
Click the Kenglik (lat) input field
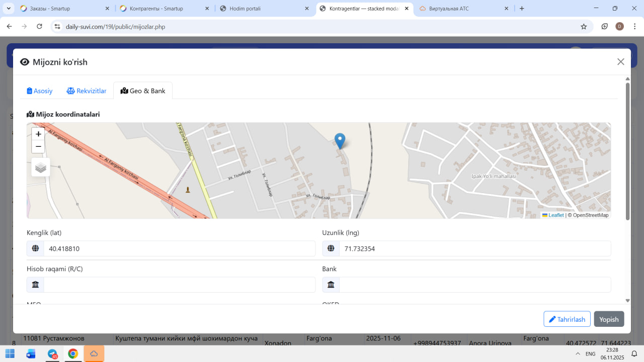tap(179, 248)
